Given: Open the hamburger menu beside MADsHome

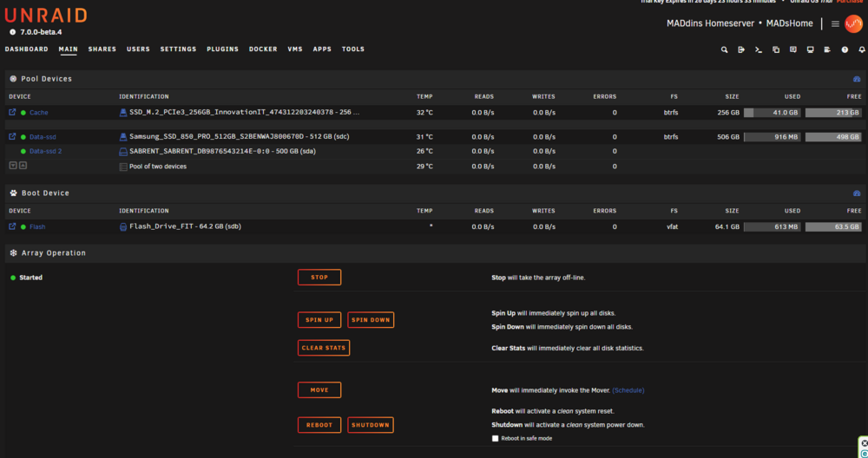Looking at the screenshot, I should [835, 23].
